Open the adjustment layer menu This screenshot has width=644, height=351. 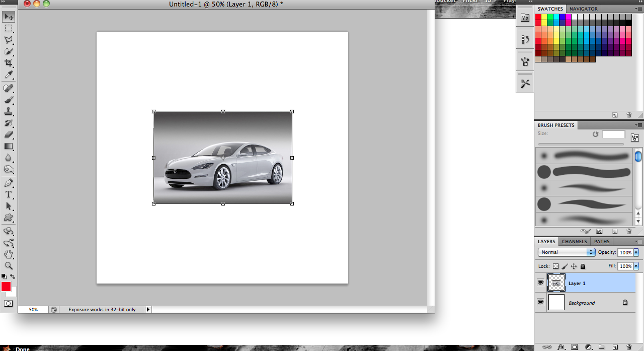(x=588, y=347)
